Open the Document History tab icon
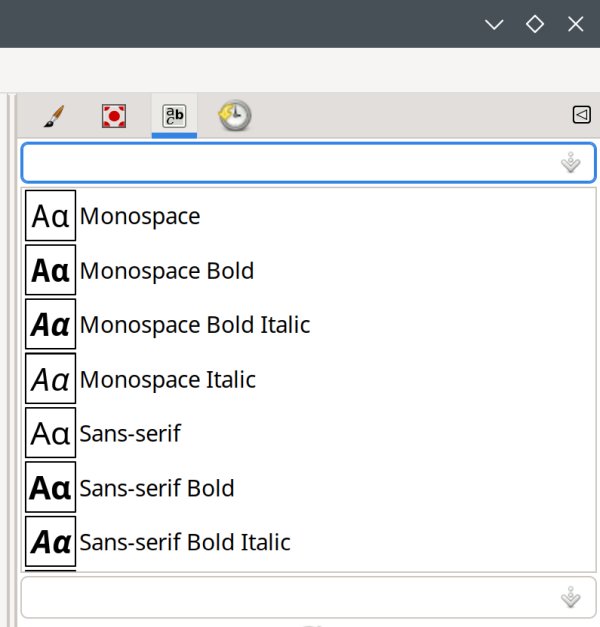The height and width of the screenshot is (627, 600). (x=235, y=116)
